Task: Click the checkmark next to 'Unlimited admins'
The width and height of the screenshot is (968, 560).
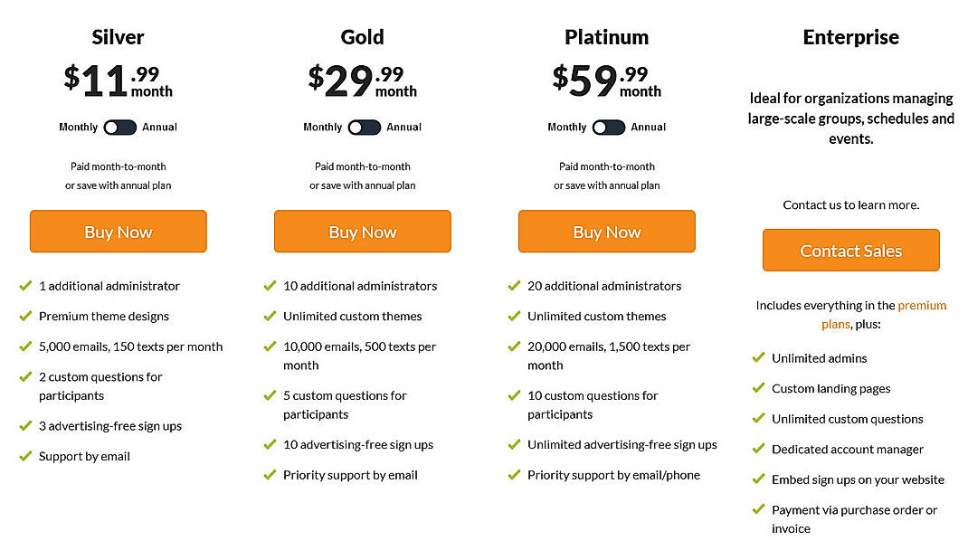Action: [x=758, y=357]
